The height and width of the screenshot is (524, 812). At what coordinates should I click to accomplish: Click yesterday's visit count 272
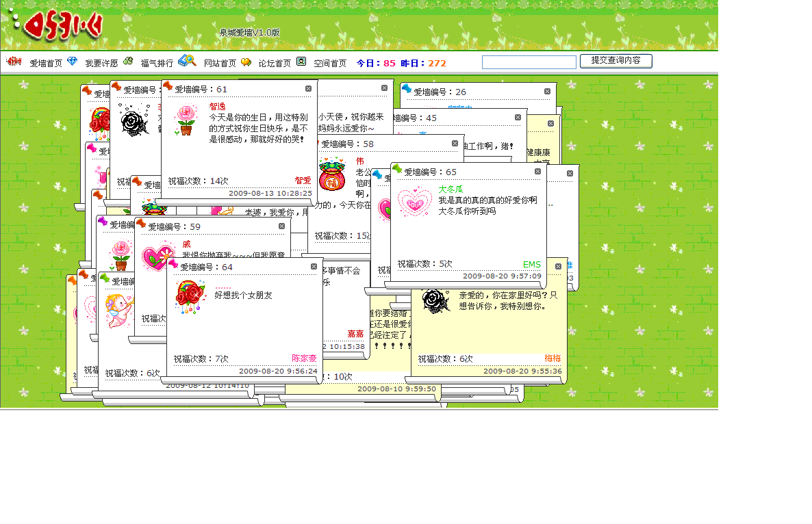coord(437,63)
